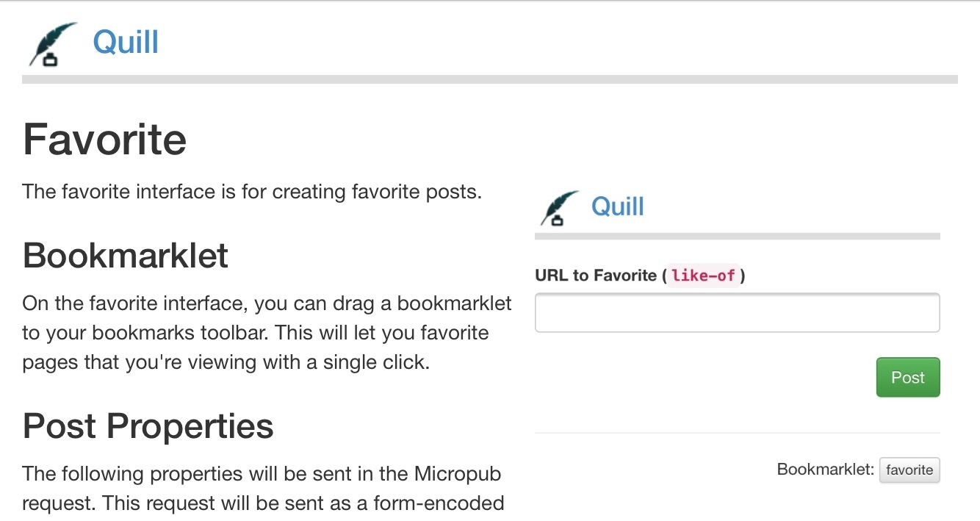This screenshot has height=521, width=980.
Task: Click the Micropub request paragraph text
Action: [x=263, y=489]
